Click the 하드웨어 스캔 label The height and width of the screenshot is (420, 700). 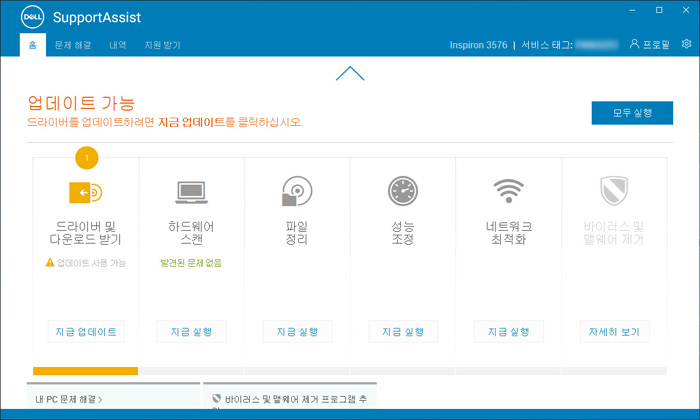191,233
